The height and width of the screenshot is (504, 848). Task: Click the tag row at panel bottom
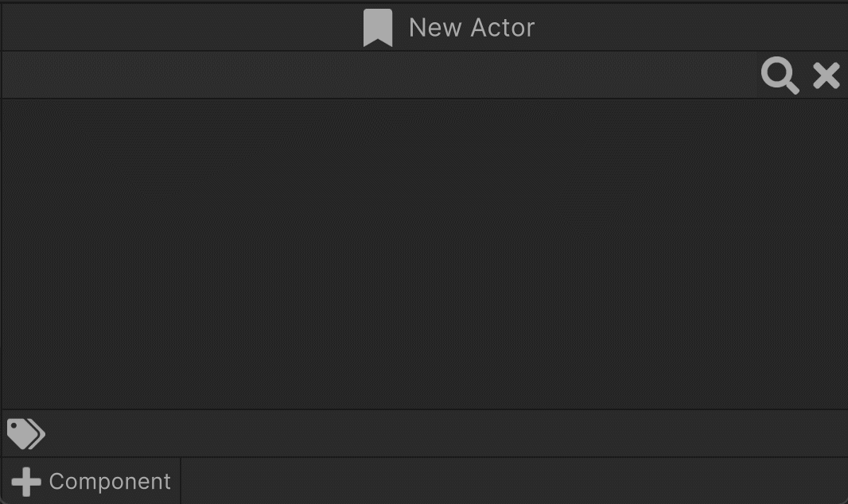424,434
